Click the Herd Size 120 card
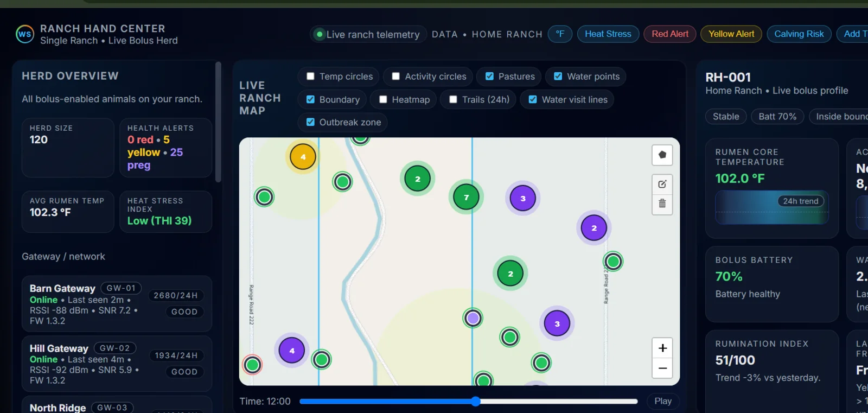 (x=68, y=148)
